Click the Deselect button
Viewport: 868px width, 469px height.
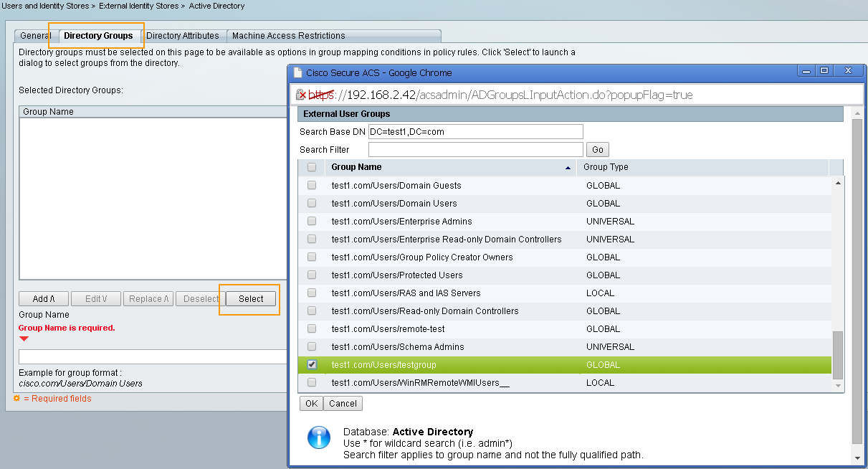pos(201,299)
